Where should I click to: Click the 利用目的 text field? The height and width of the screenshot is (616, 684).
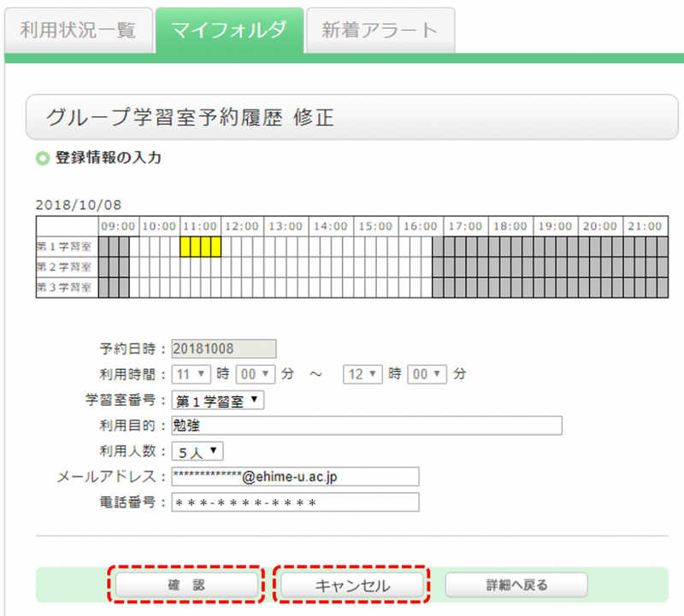[x=367, y=425]
